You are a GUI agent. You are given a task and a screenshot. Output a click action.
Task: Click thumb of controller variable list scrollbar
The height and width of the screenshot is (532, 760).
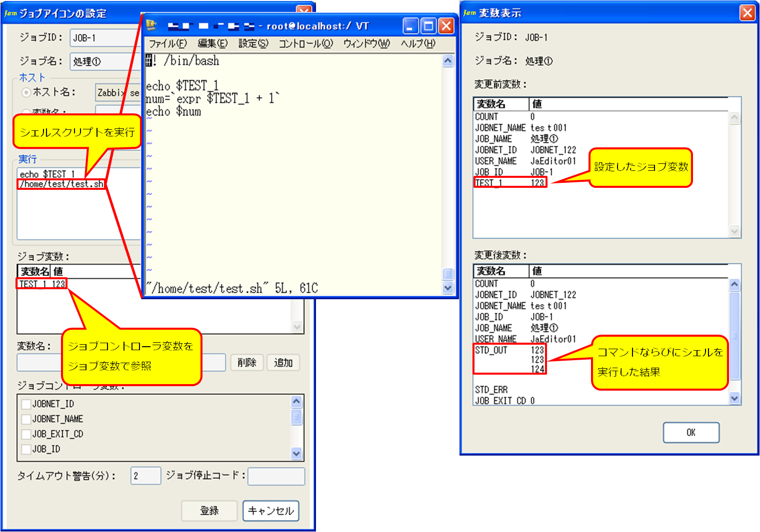pos(296,416)
